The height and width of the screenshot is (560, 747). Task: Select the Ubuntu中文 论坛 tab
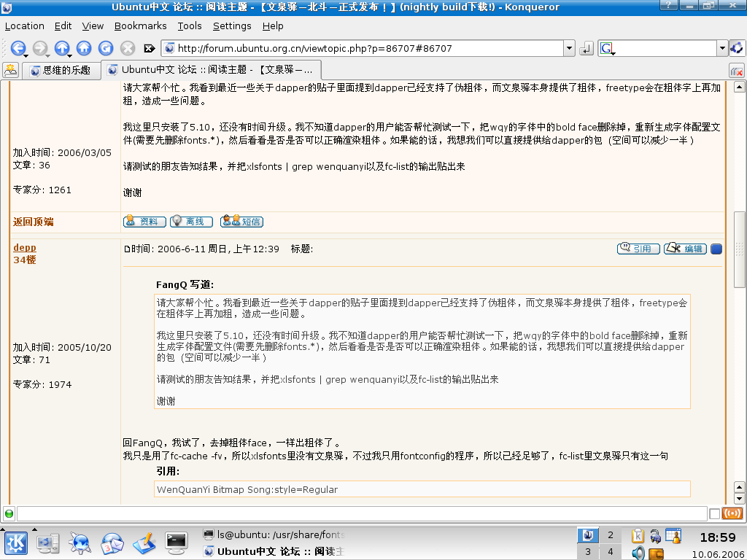point(211,70)
